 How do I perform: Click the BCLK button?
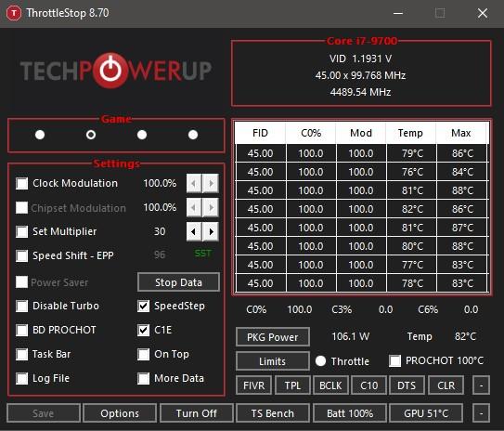point(330,385)
